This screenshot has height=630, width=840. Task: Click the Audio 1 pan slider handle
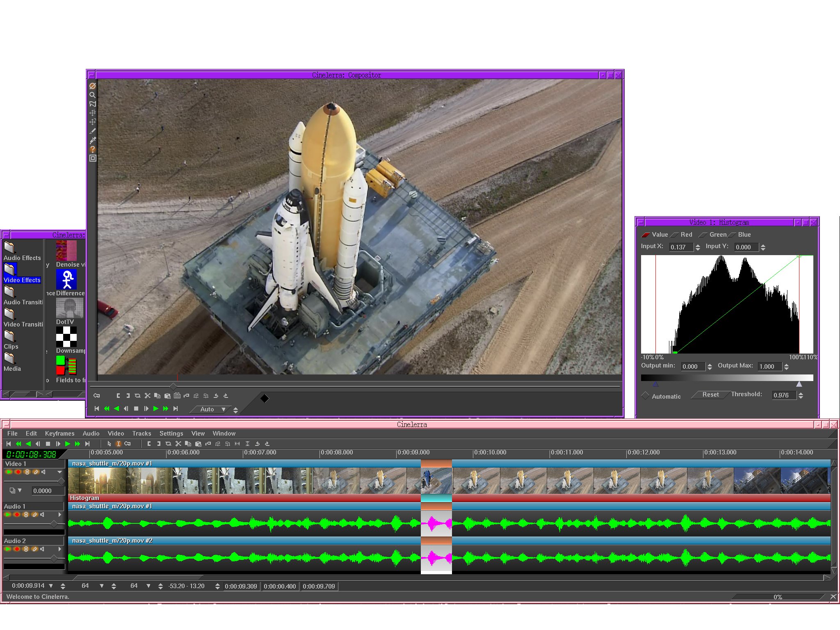(x=53, y=524)
